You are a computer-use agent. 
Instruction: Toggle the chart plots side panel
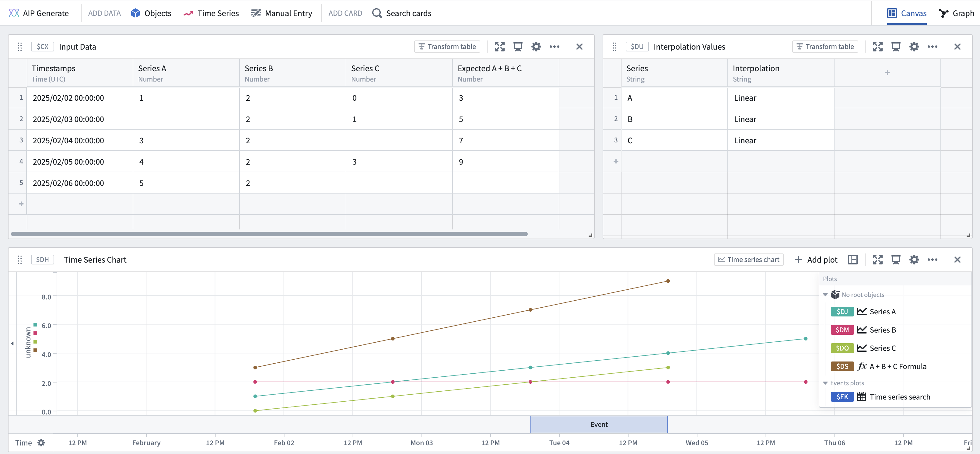(852, 259)
